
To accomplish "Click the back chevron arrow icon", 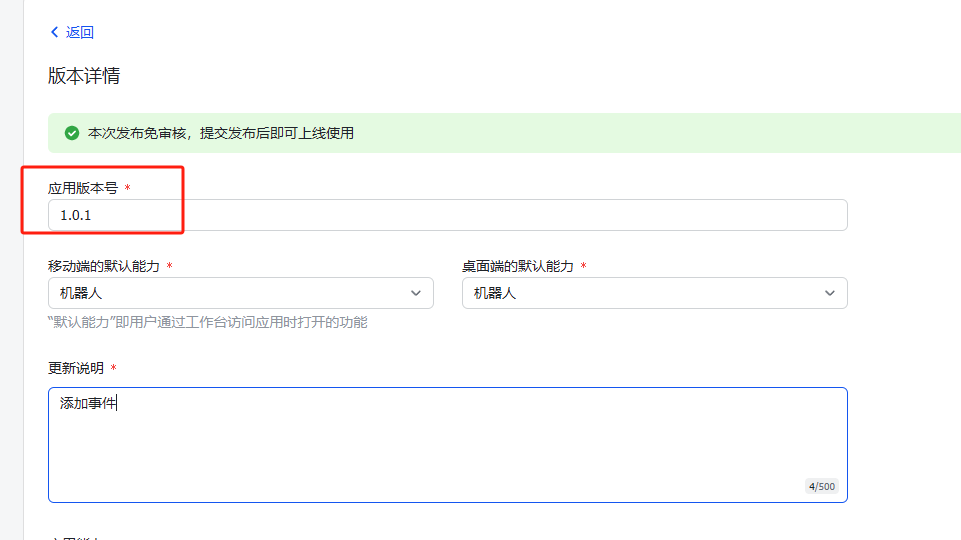I will (54, 32).
